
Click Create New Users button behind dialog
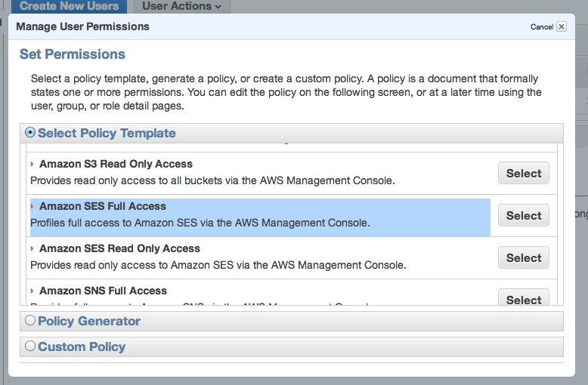click(x=69, y=6)
